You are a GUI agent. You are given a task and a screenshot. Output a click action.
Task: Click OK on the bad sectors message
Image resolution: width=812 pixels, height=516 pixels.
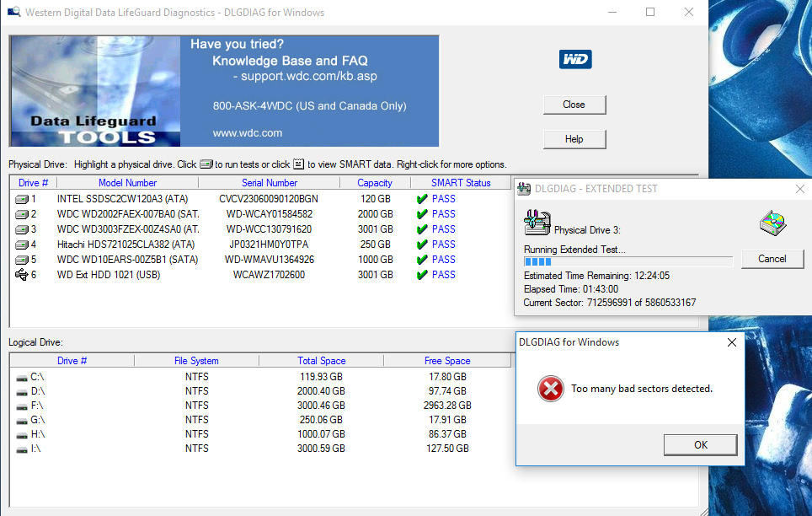(x=701, y=445)
